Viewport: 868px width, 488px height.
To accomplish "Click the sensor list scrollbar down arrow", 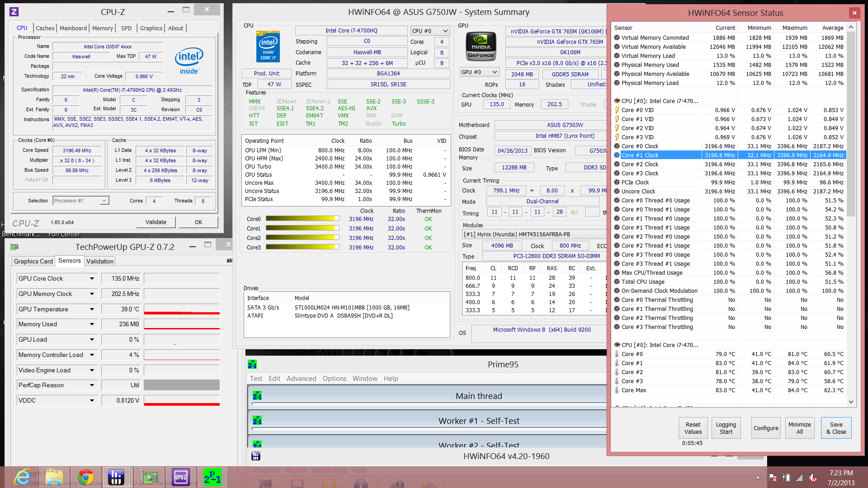I will (x=851, y=401).
